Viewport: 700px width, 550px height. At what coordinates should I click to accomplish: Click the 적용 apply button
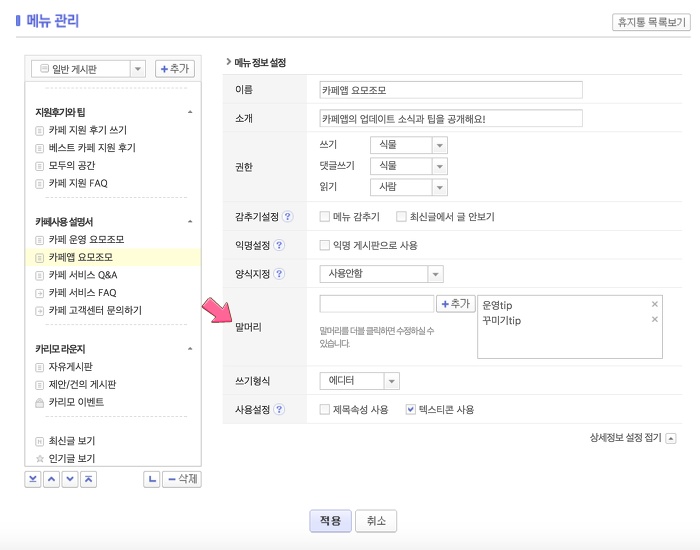(x=330, y=521)
